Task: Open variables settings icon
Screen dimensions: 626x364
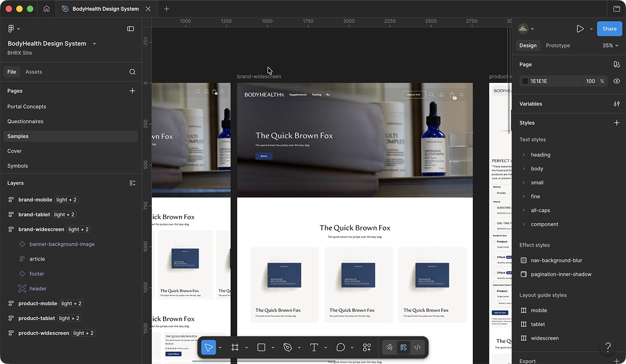Action: click(x=617, y=104)
